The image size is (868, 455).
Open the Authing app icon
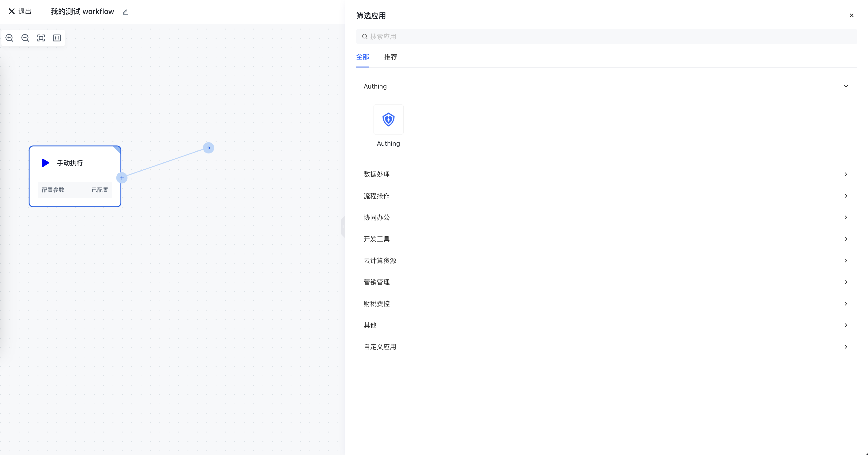(388, 119)
